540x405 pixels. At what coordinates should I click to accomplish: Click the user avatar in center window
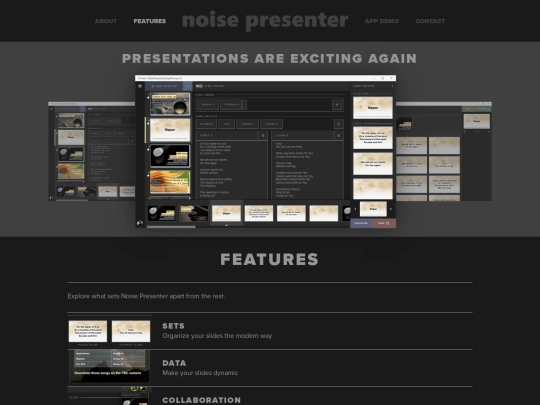point(140,223)
